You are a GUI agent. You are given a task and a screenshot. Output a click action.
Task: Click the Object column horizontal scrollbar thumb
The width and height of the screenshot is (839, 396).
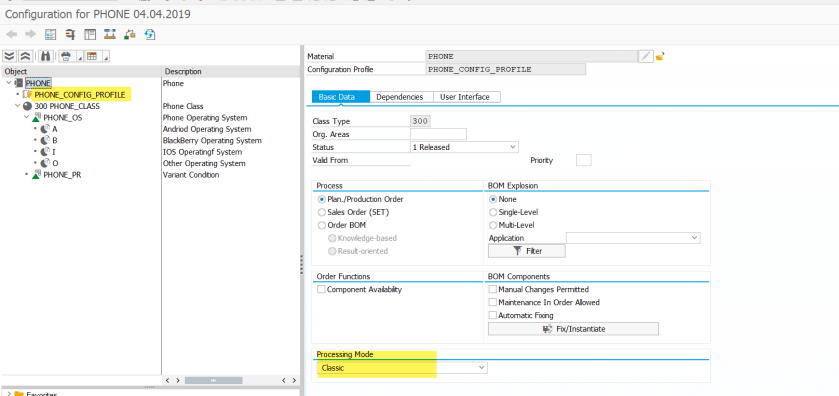[x=213, y=380]
